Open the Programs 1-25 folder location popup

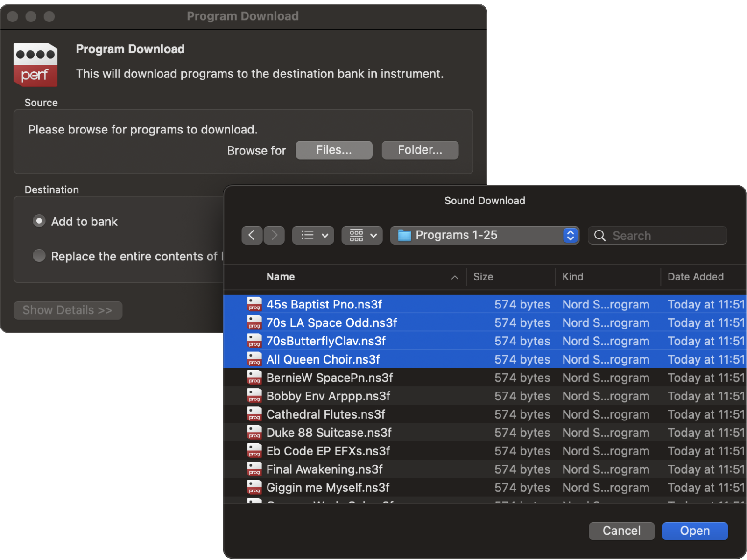485,235
